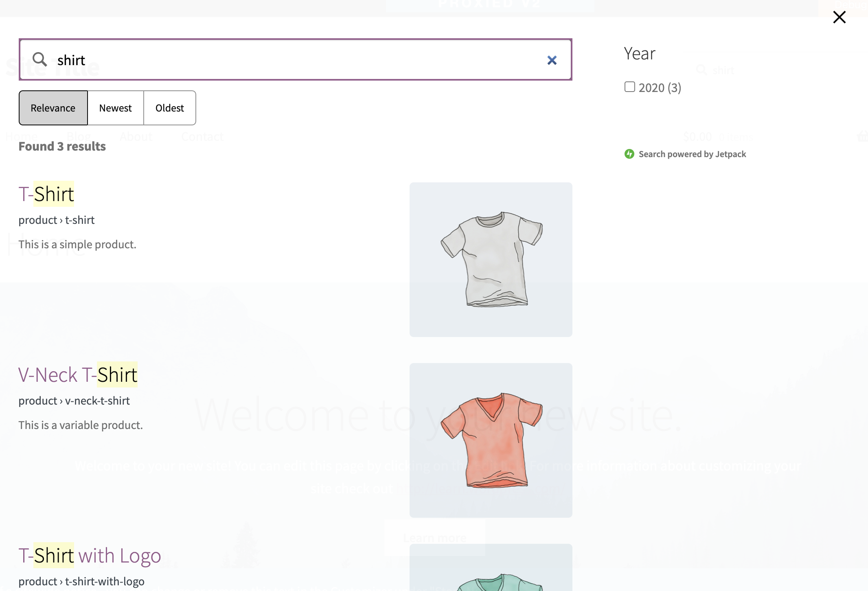Sort results by Oldest
This screenshot has height=591, width=868.
coord(170,108)
